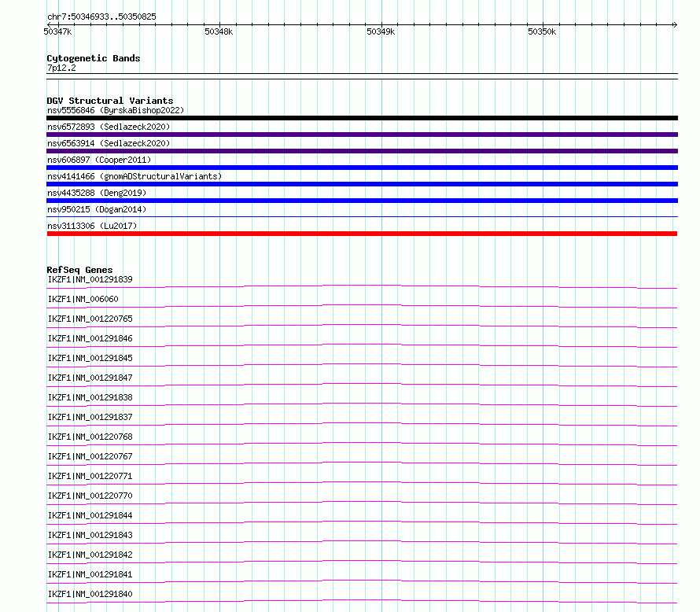
Task: Click the blue bar under nsv4141466
Action: point(362,184)
